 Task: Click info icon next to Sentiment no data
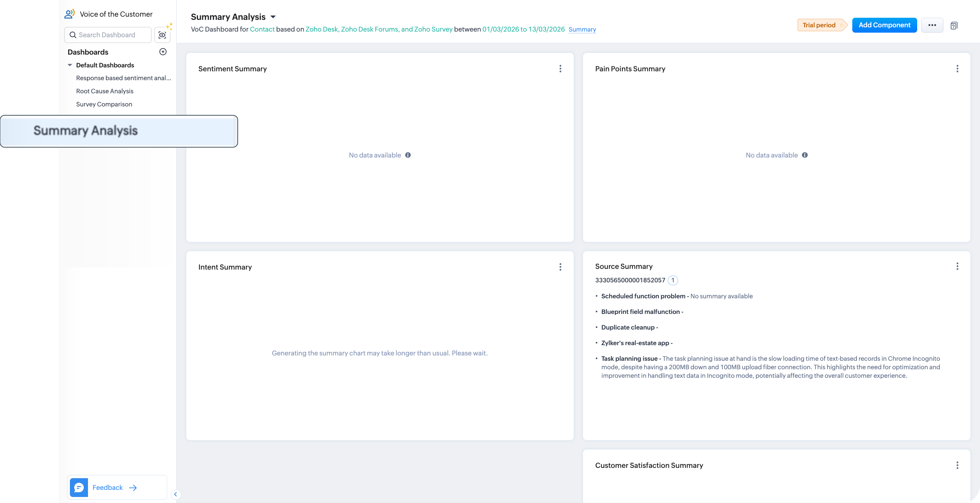pos(408,155)
